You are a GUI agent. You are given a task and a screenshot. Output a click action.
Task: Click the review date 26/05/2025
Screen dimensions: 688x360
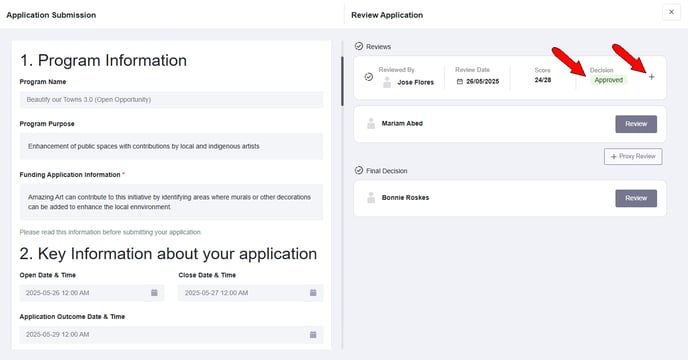click(x=482, y=82)
